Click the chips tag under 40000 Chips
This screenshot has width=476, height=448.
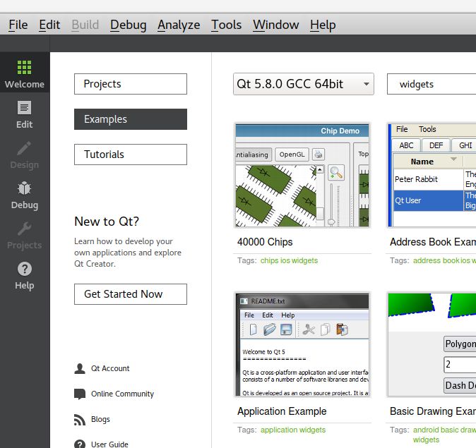point(269,260)
